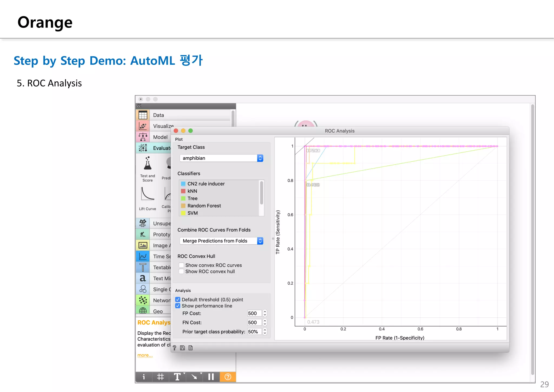Expand the Model category tab

(160, 137)
